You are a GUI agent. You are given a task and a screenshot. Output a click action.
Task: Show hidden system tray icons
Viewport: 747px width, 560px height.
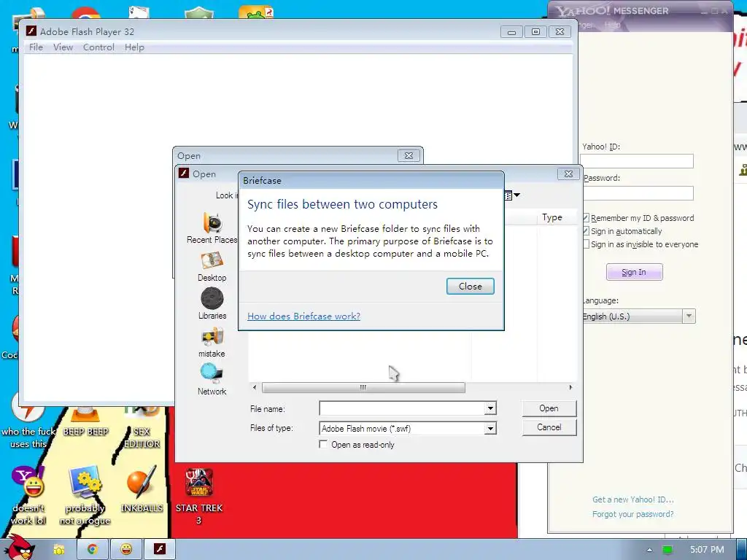tap(649, 550)
